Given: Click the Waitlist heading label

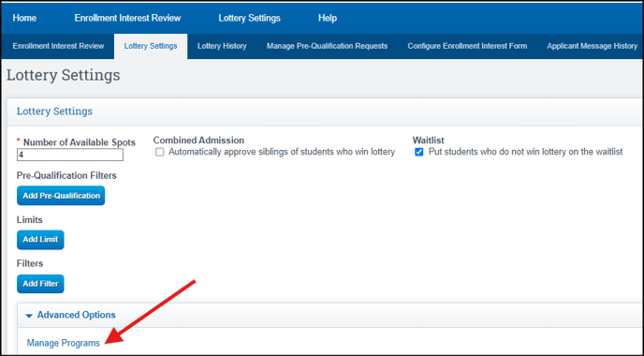Looking at the screenshot, I should [x=429, y=141].
